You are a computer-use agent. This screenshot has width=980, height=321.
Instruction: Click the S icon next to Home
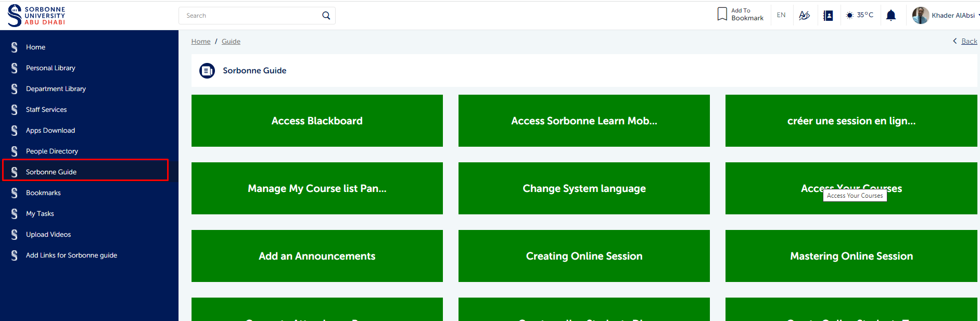[15, 47]
